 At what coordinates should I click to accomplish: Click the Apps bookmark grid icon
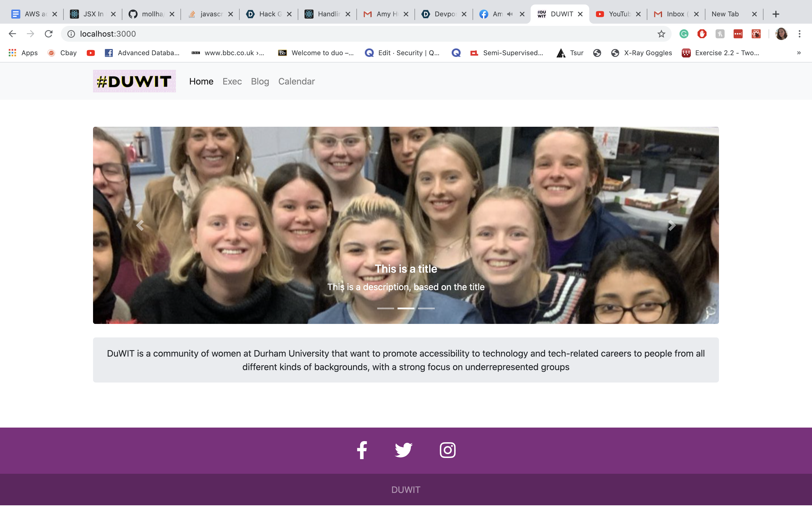(12, 53)
